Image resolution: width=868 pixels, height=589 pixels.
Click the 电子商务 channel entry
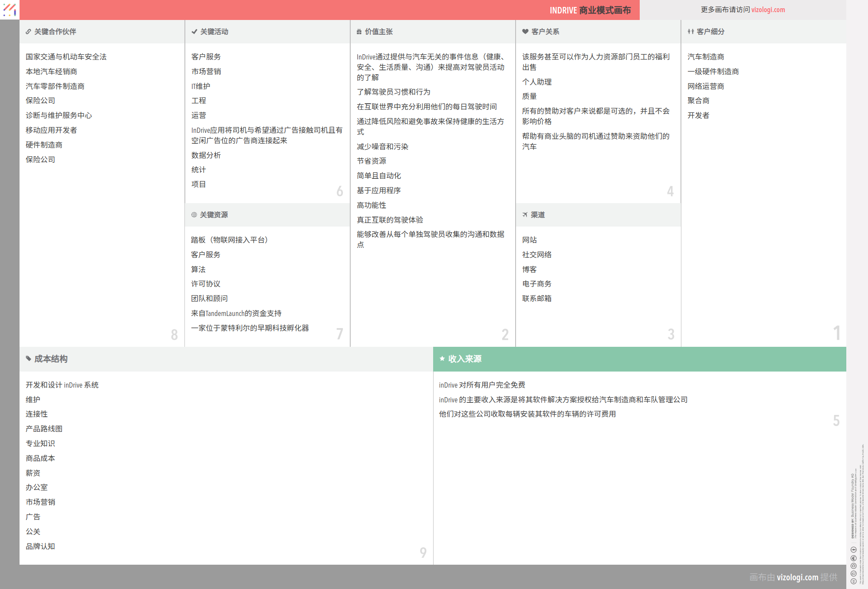click(x=536, y=284)
